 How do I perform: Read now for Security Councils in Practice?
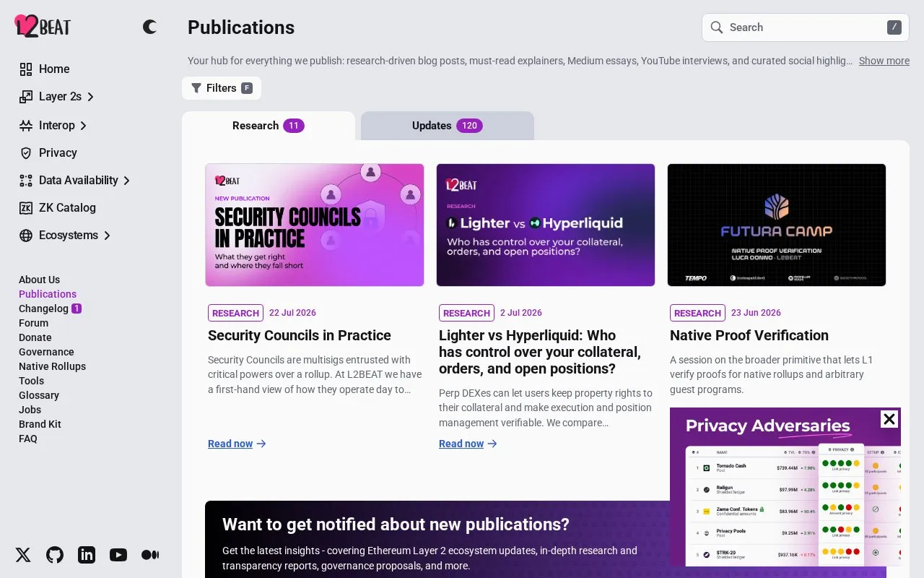(237, 444)
